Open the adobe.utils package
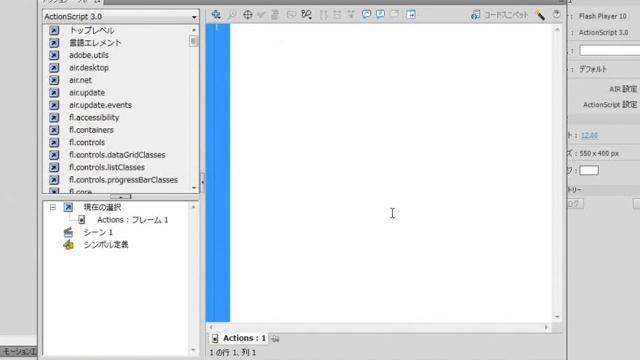Image resolution: width=640 pixels, height=360 pixels. tap(89, 55)
